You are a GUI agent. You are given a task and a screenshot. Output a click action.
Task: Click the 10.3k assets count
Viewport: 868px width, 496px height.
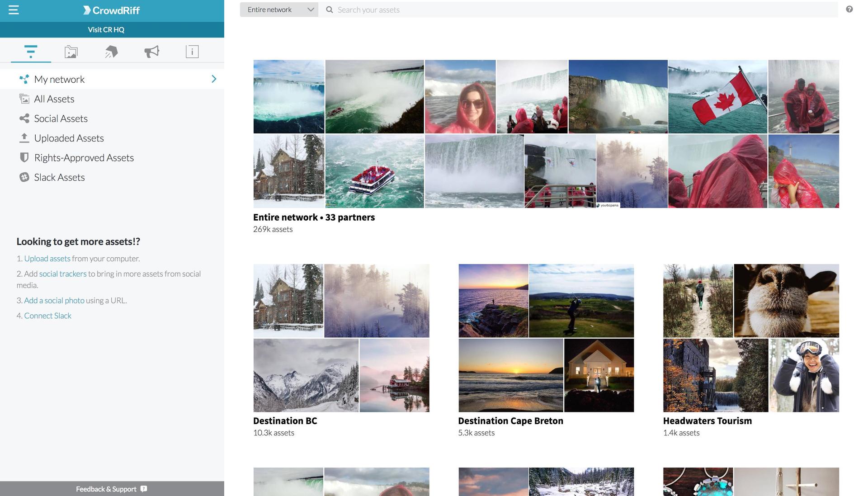click(274, 433)
